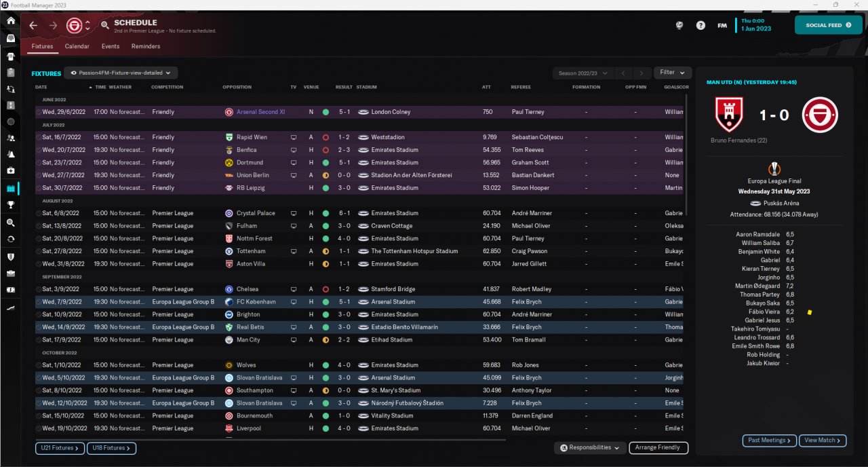Screen dimensions: 868x467
Task: Click the TV icon on Rapid Wien row
Action: [x=293, y=137]
